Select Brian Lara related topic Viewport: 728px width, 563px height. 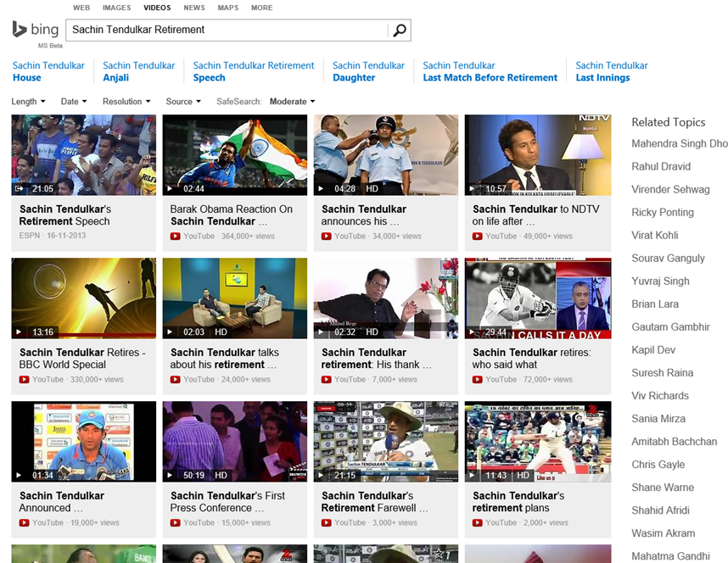[655, 304]
